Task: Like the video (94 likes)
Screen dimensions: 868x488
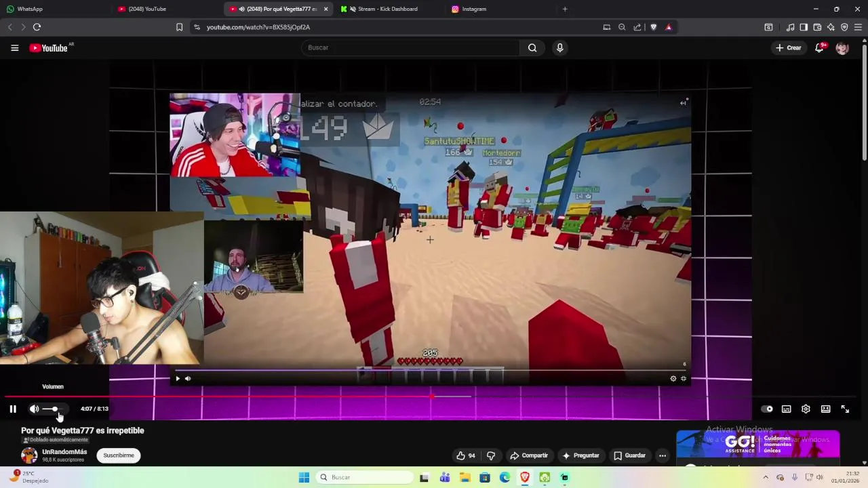Action: click(466, 455)
